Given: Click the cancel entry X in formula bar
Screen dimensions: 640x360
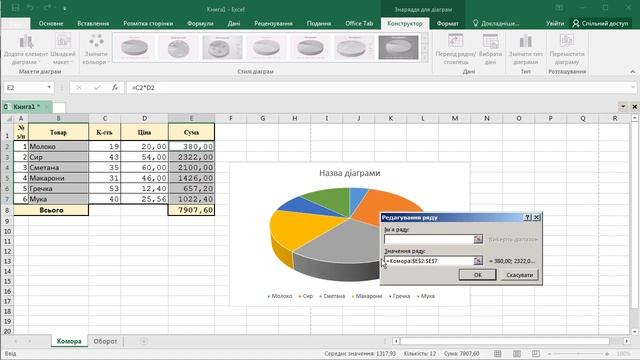Looking at the screenshot, I should click(79, 87).
